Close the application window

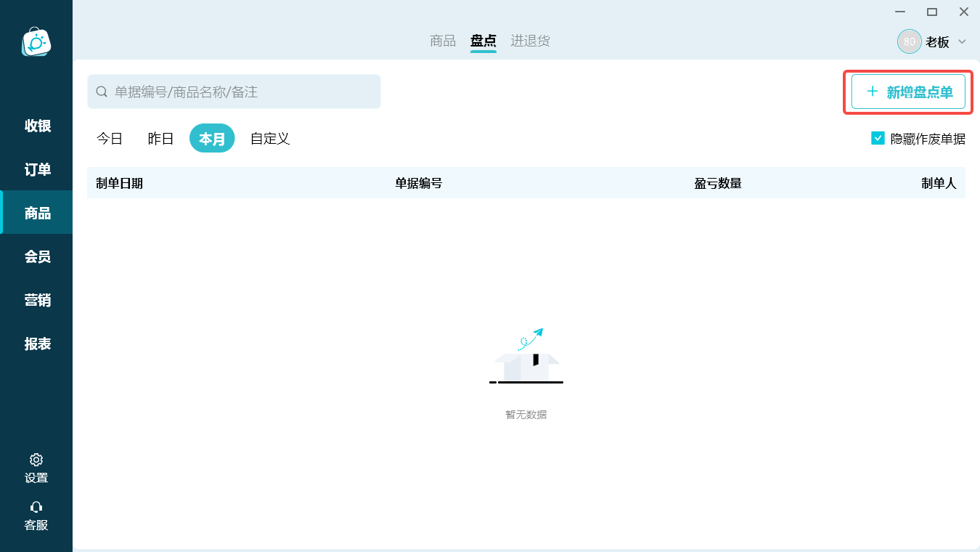tap(964, 12)
